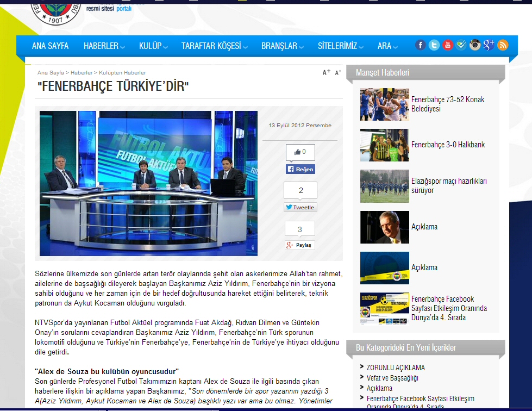This screenshot has width=532, height=411.
Task: Decrease text size with the A- icon
Action: point(337,72)
